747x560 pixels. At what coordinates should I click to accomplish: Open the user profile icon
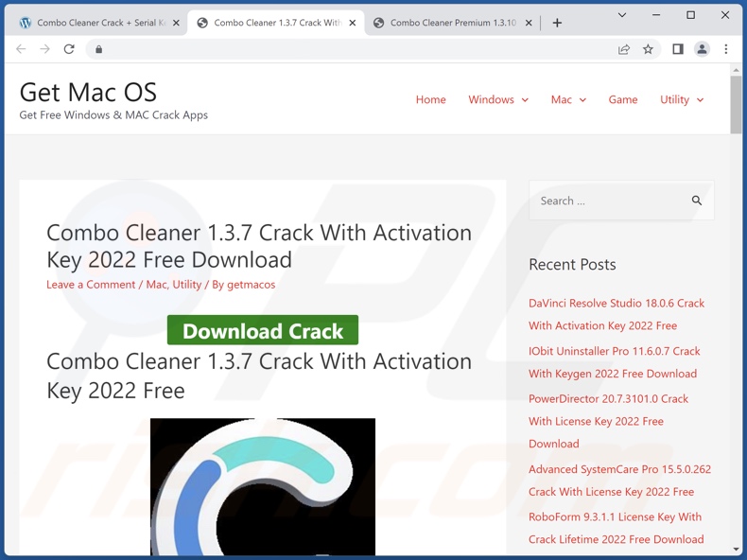click(x=702, y=49)
